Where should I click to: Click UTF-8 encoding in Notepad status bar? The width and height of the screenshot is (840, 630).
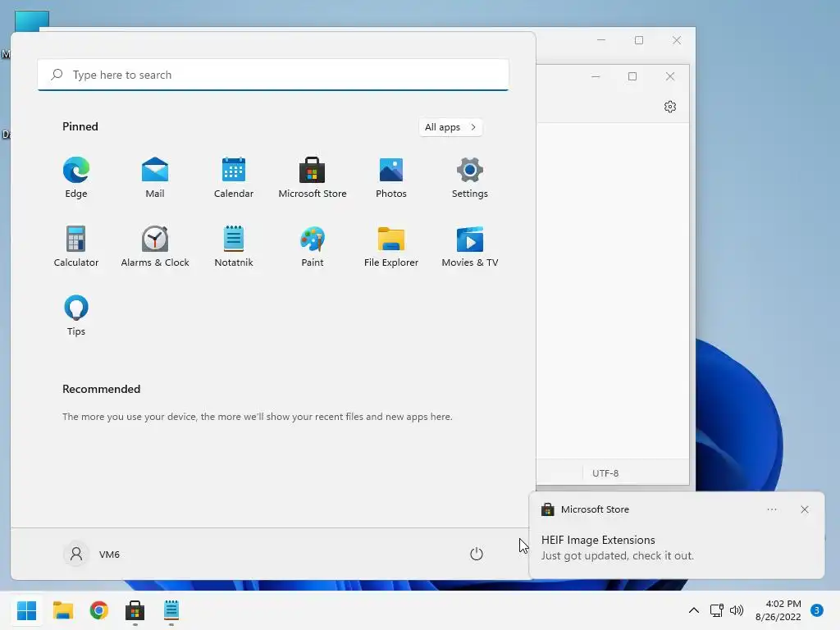(605, 473)
